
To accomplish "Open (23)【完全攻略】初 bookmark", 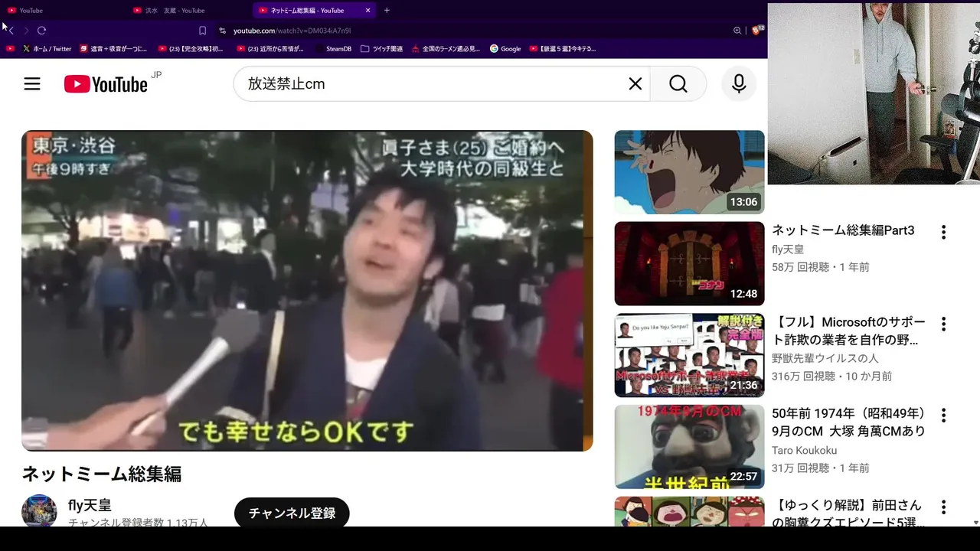I will pos(191,48).
